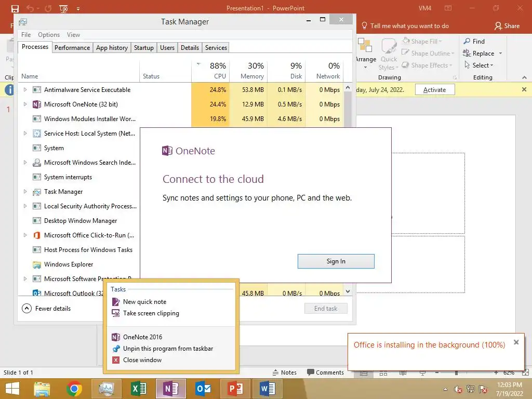This screenshot has height=399, width=532.
Task: Expand Microsoft Office Click-to-Run row
Action: [x=25, y=235]
